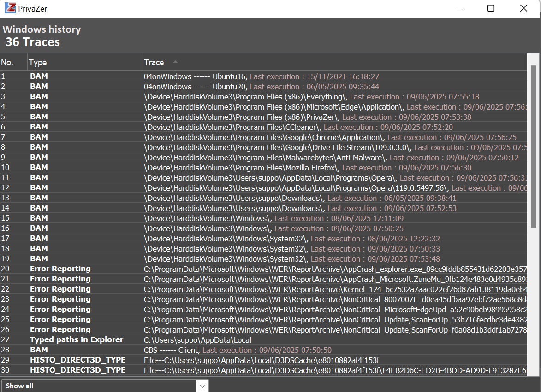Minimize the PrivaZer window
The image size is (541, 392).
tap(458, 8)
